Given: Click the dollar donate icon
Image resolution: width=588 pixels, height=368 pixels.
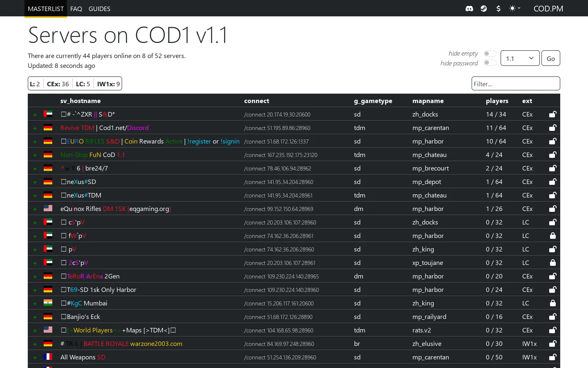Looking at the screenshot, I should pos(498,9).
